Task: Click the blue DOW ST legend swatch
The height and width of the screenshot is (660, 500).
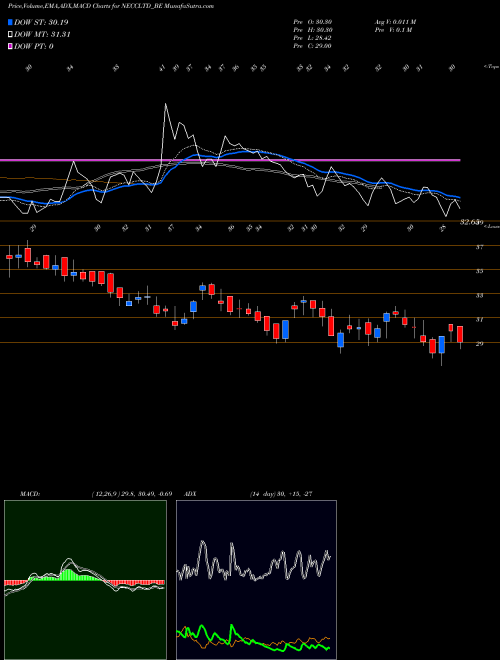Action: pos(10,22)
